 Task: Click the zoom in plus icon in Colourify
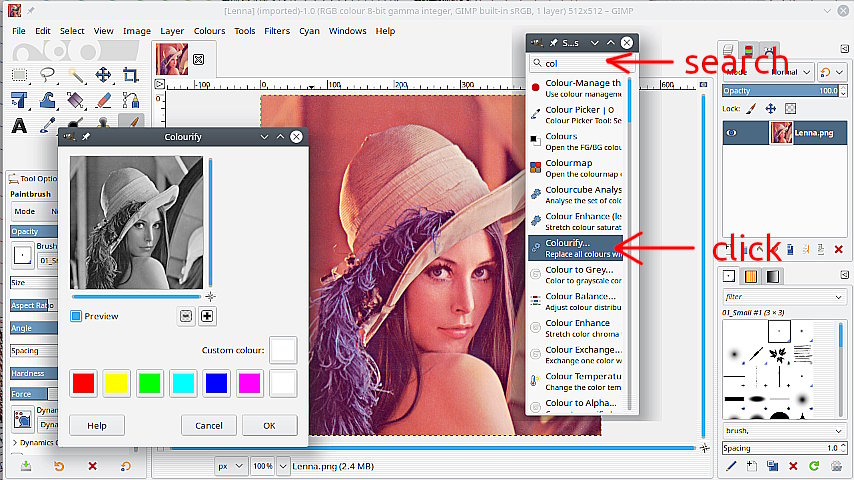click(x=207, y=316)
